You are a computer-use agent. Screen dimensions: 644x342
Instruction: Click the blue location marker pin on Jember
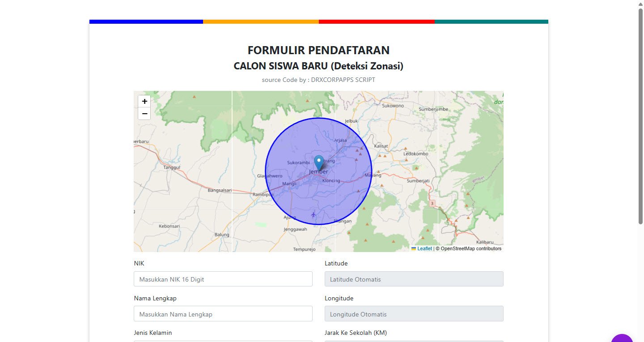pos(319,162)
